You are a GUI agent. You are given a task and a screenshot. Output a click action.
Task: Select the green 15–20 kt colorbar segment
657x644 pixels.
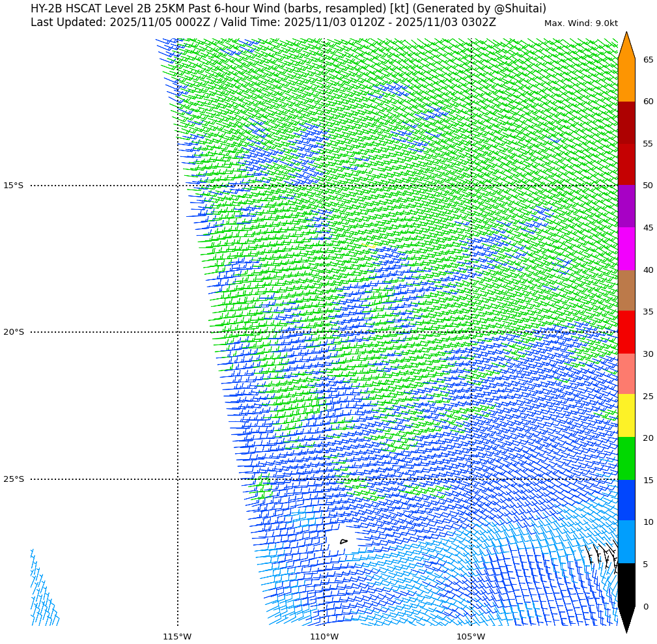(x=626, y=458)
